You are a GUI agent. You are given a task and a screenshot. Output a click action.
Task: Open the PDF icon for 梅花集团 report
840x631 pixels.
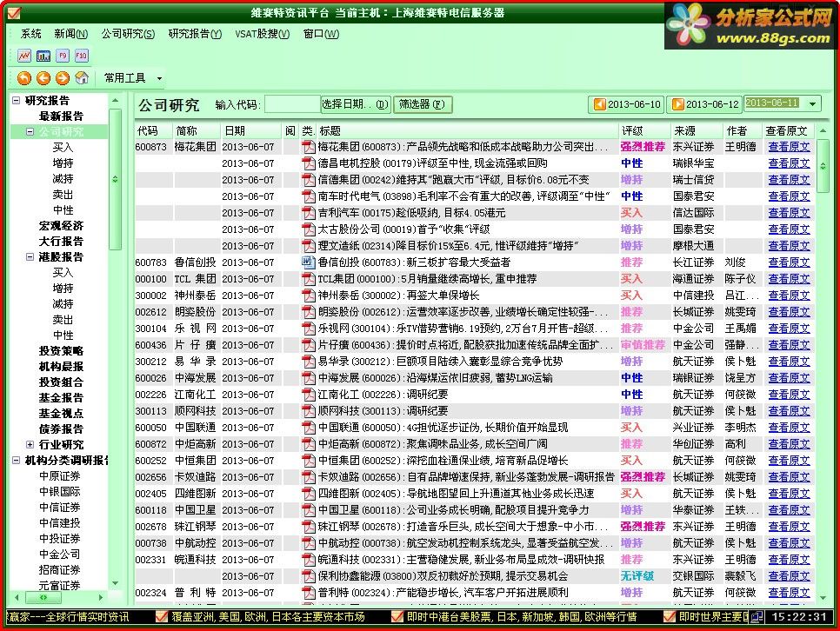click(309, 147)
